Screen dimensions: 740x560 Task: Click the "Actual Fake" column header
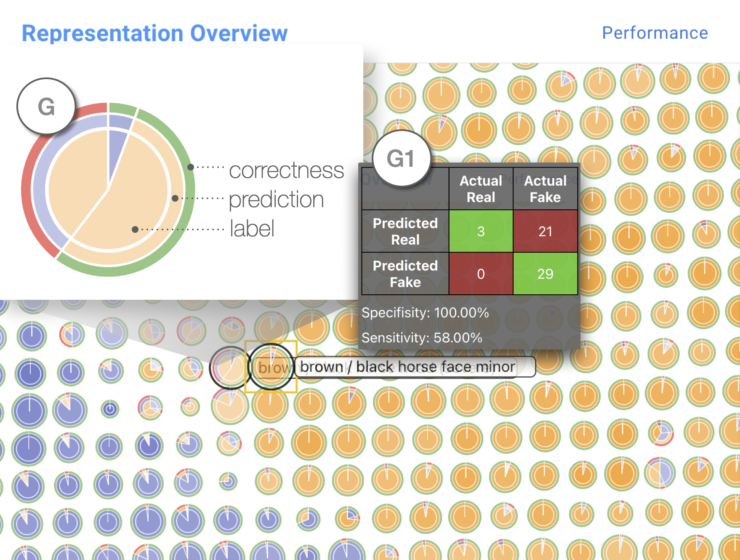[x=545, y=189]
